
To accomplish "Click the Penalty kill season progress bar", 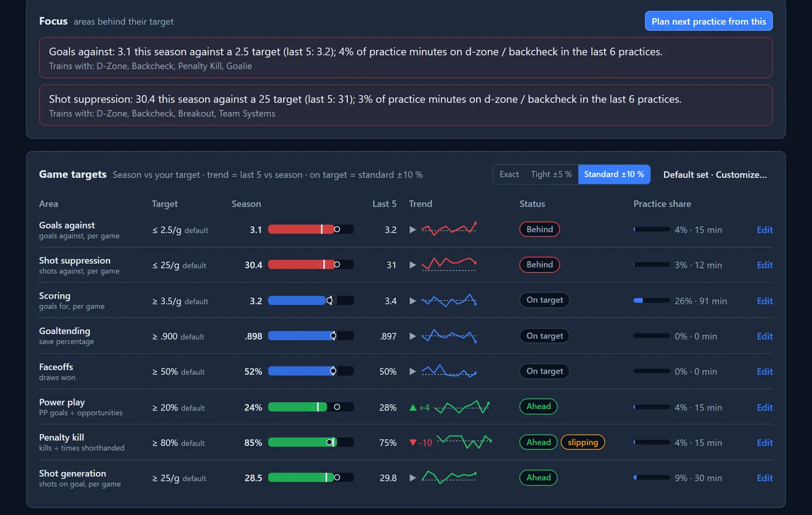I will point(311,443).
